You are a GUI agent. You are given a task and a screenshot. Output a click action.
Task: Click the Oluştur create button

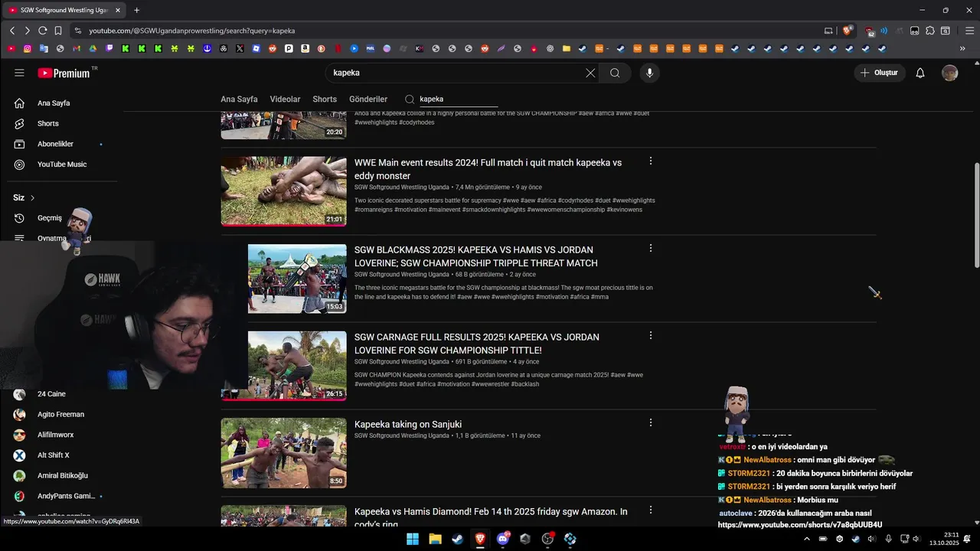pyautogui.click(x=880, y=73)
